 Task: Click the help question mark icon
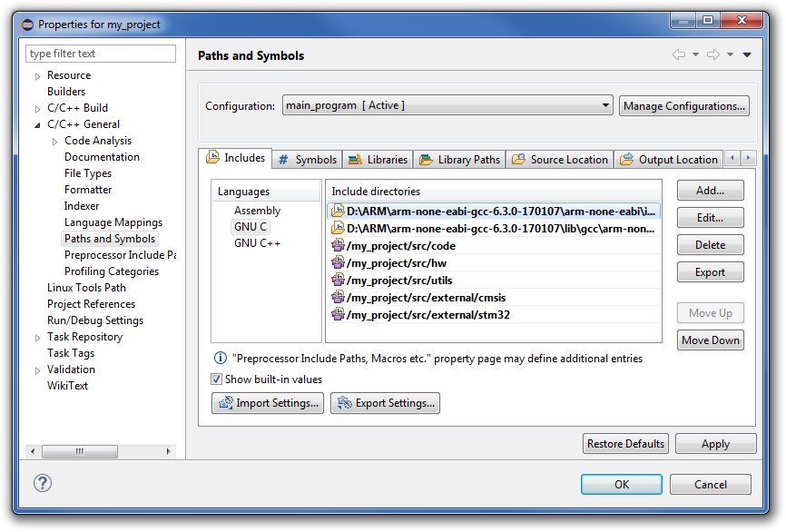pyautogui.click(x=43, y=483)
